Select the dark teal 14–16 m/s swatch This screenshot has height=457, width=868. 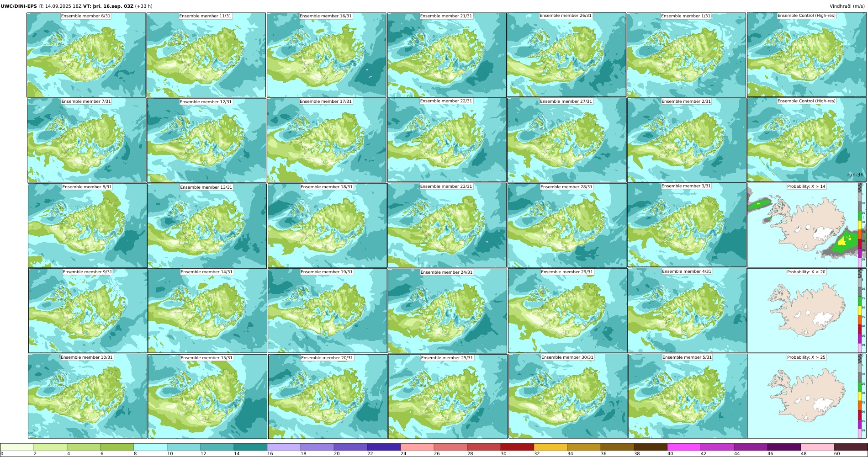click(250, 447)
